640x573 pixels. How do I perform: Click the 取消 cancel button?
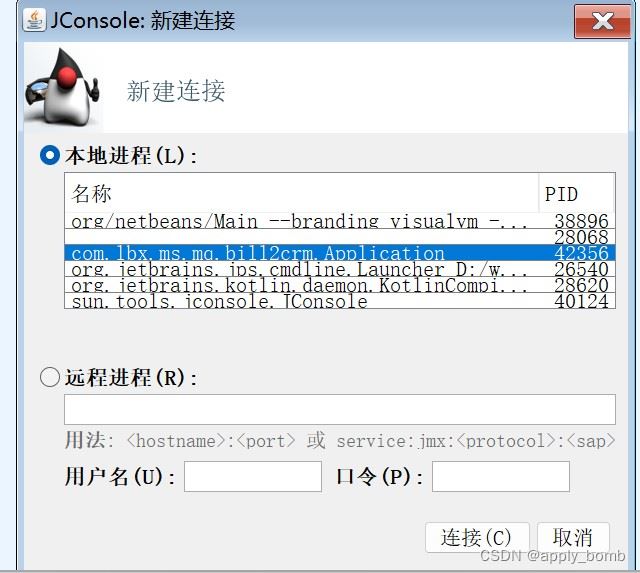[x=573, y=537]
